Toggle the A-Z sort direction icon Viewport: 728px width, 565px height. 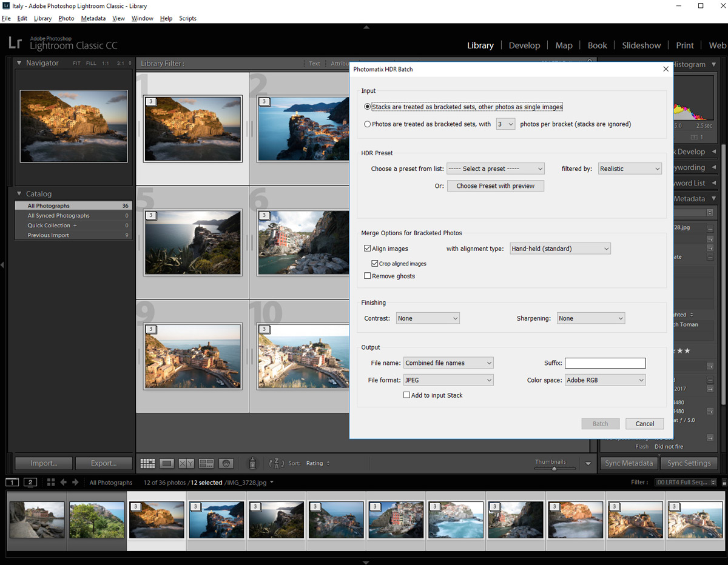tap(276, 463)
